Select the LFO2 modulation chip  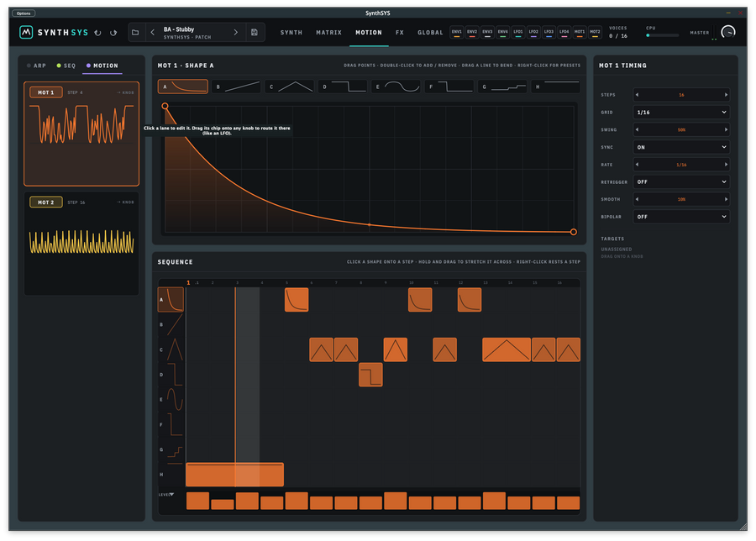click(x=533, y=32)
